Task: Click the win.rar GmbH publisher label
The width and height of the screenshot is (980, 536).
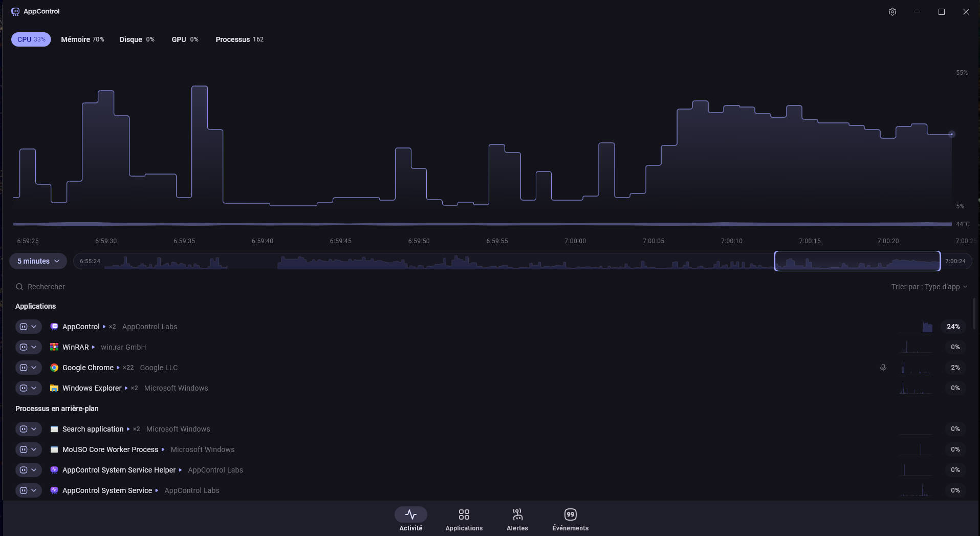Action: click(x=123, y=347)
